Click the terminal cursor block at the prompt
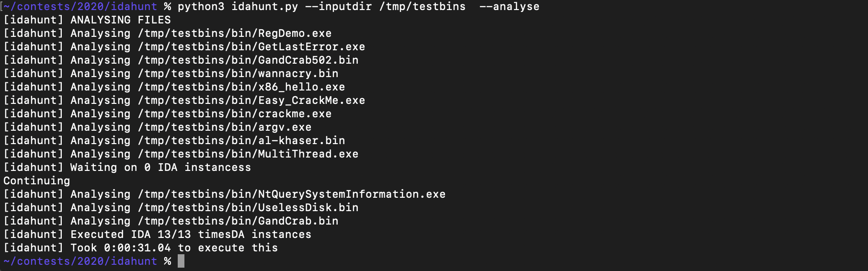Image resolution: width=868 pixels, height=271 pixels. [181, 261]
